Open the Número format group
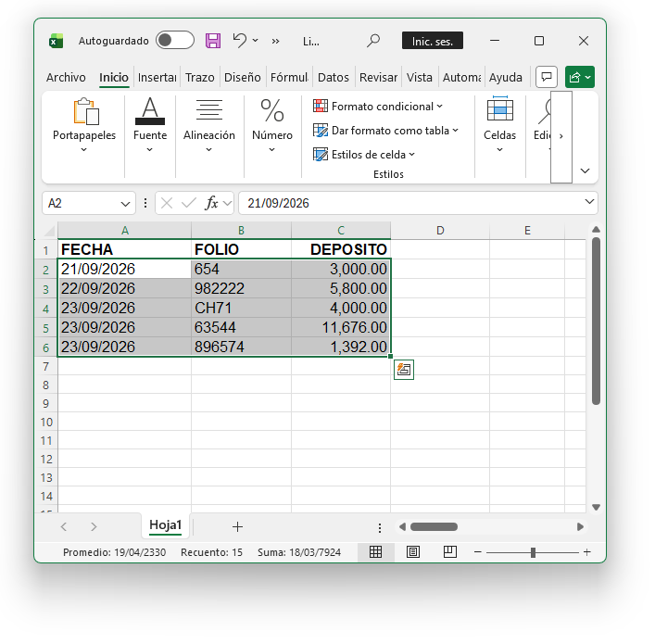This screenshot has height=644, width=655. click(x=272, y=125)
